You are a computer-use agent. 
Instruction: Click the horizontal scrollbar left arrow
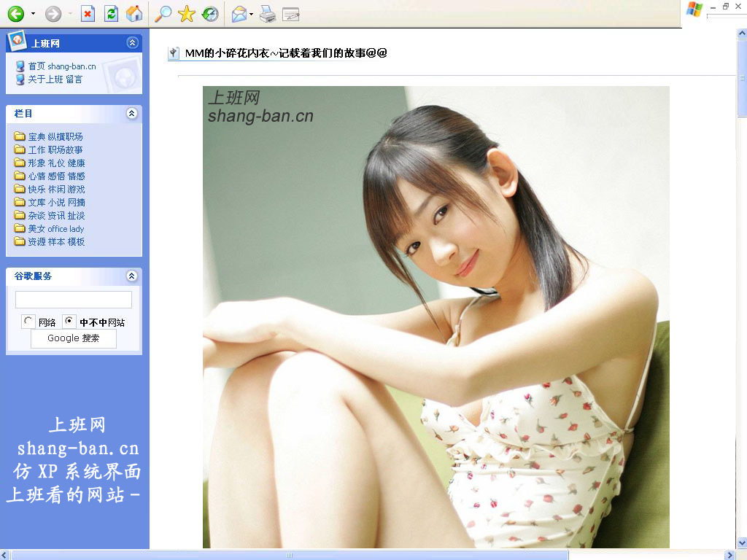point(5,555)
